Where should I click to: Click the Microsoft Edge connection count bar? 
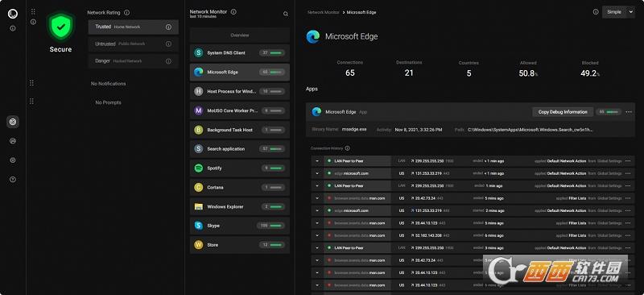tap(272, 72)
